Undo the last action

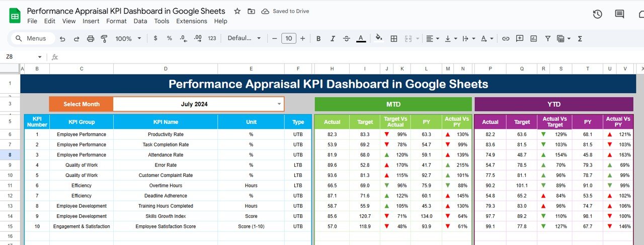tap(62, 38)
